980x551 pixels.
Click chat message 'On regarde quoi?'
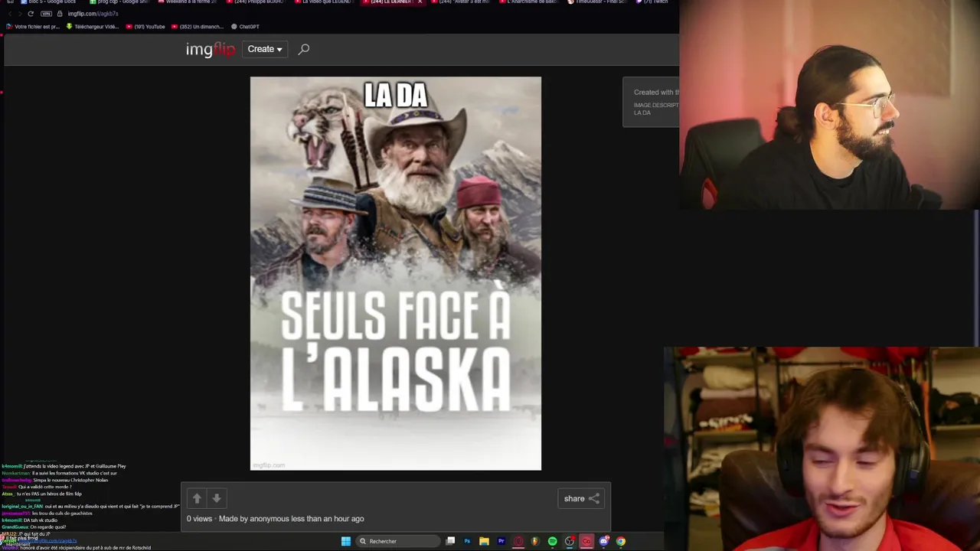coord(47,527)
